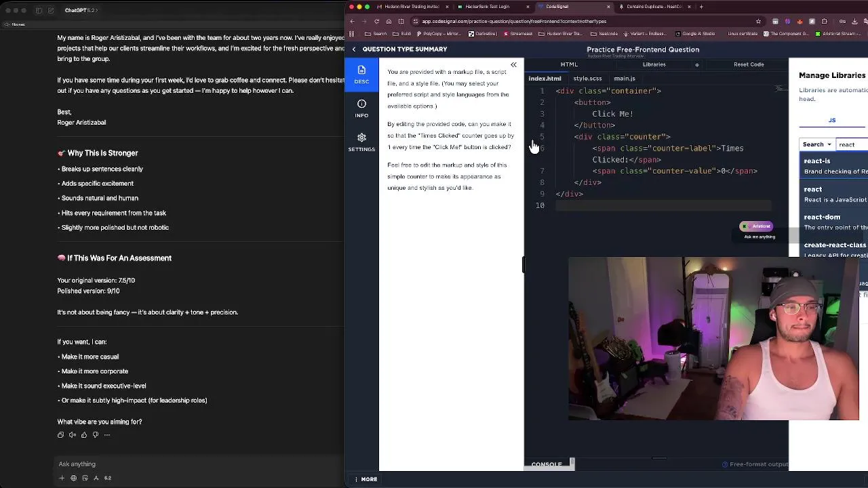The image size is (868, 488).
Task: Open the INFO panel in CodeSignal sidebar
Action: tap(361, 108)
